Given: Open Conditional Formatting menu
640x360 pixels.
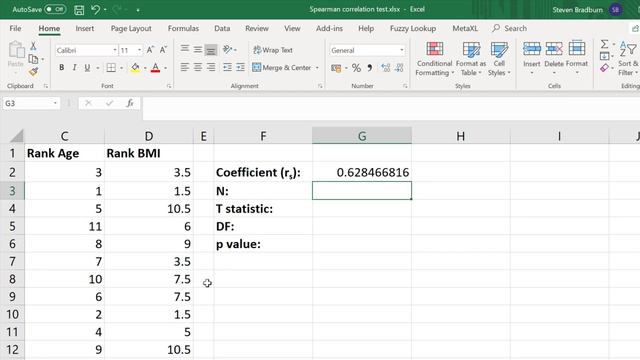Looking at the screenshot, I should (434, 58).
